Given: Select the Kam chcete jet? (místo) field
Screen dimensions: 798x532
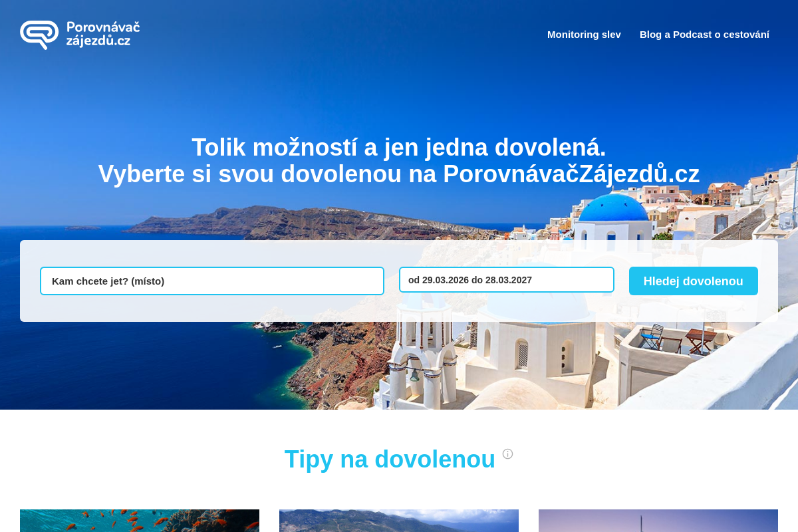Looking at the screenshot, I should click(x=212, y=281).
